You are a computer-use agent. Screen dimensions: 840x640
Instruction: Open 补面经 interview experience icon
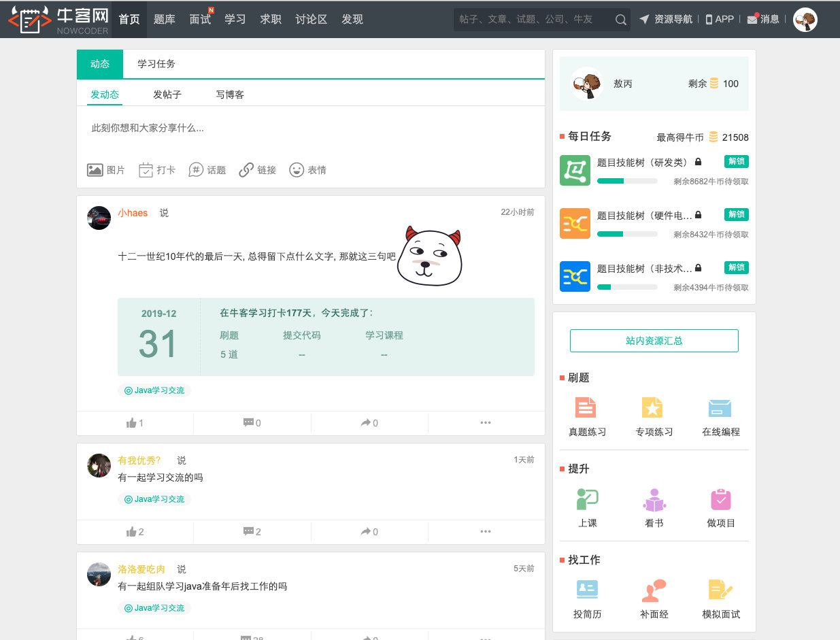(x=654, y=590)
